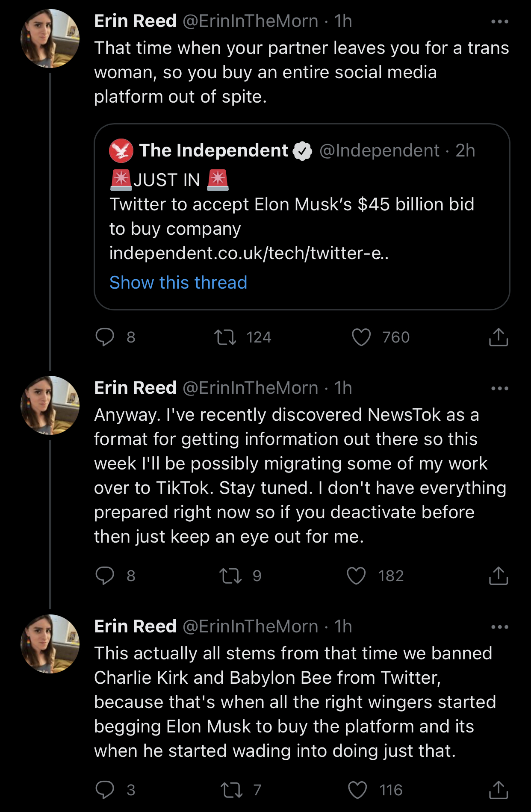Like the tweet with 760 likes
531x812 pixels.
coord(361,337)
